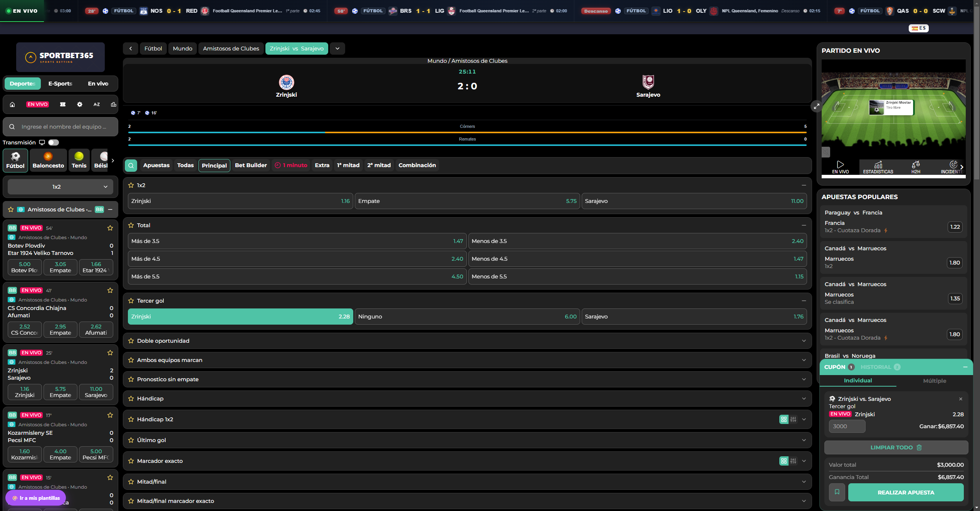The width and height of the screenshot is (980, 511).
Task: Star the 1x2 market
Action: 131,185
